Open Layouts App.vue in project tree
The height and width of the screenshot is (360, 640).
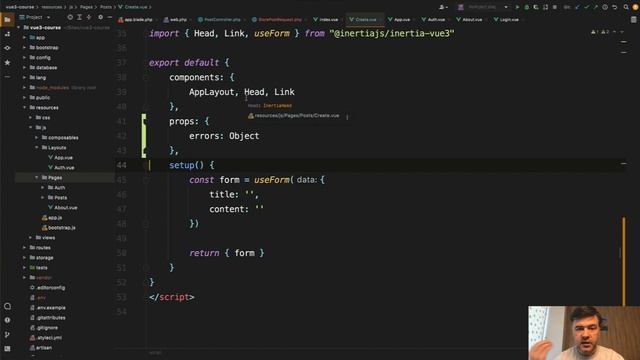60,158
